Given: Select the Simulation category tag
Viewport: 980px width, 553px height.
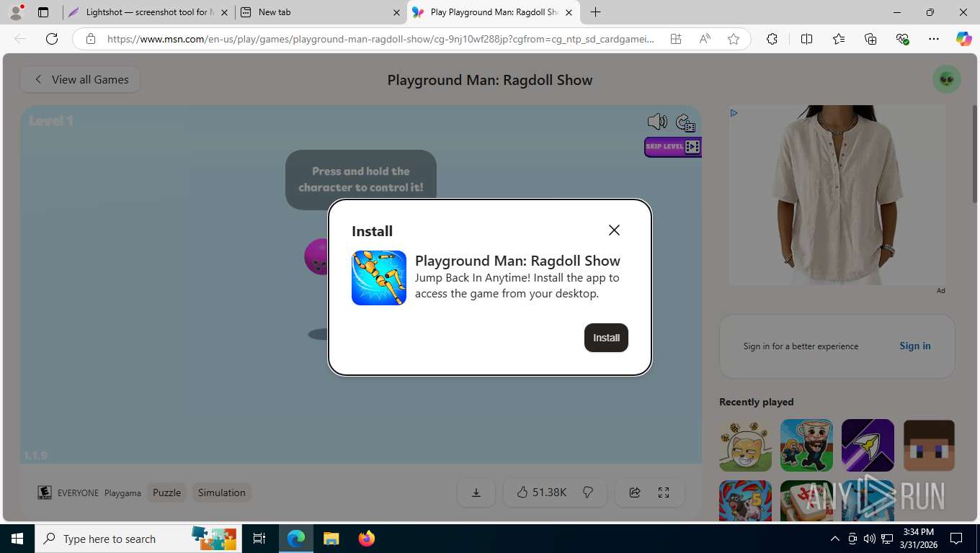Looking at the screenshot, I should click(x=222, y=493).
